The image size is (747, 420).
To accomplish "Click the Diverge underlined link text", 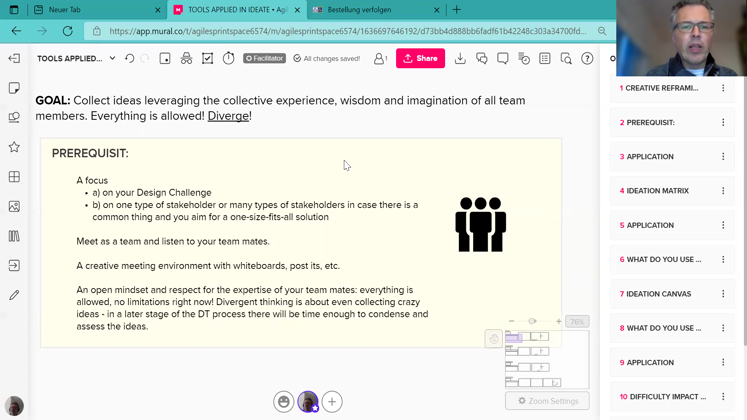I will pyautogui.click(x=228, y=116).
